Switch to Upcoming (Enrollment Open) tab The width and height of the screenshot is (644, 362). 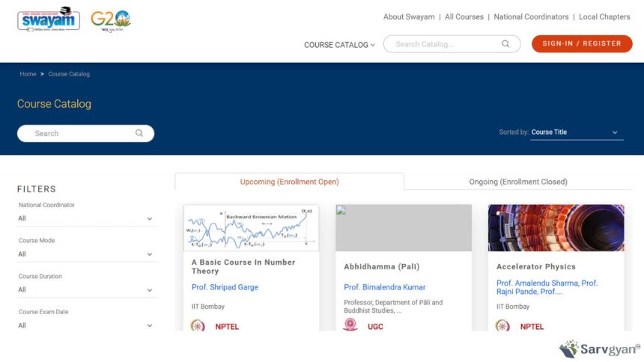pos(289,182)
